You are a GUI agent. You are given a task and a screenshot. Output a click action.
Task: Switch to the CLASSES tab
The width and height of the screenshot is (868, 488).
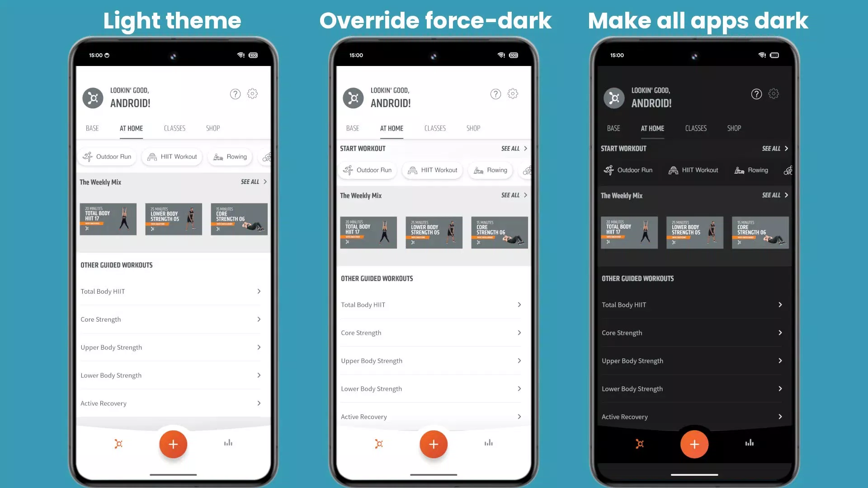pos(175,128)
